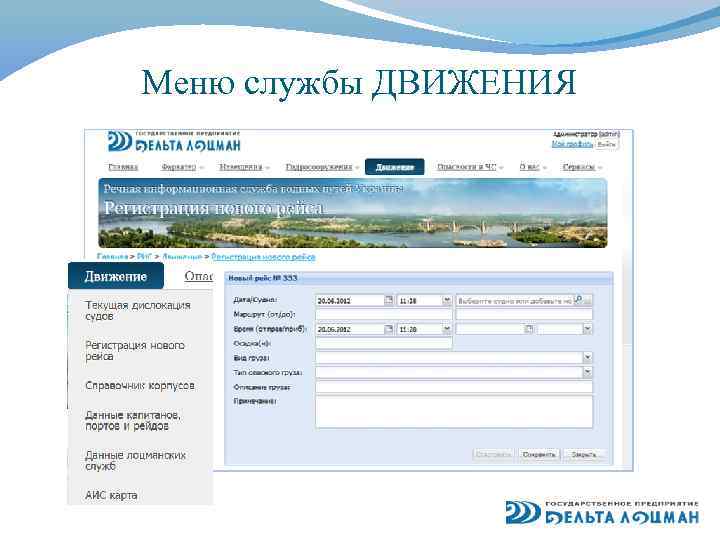
Task: Expand empty arrival time dropdown in Время row
Action: coord(587,329)
